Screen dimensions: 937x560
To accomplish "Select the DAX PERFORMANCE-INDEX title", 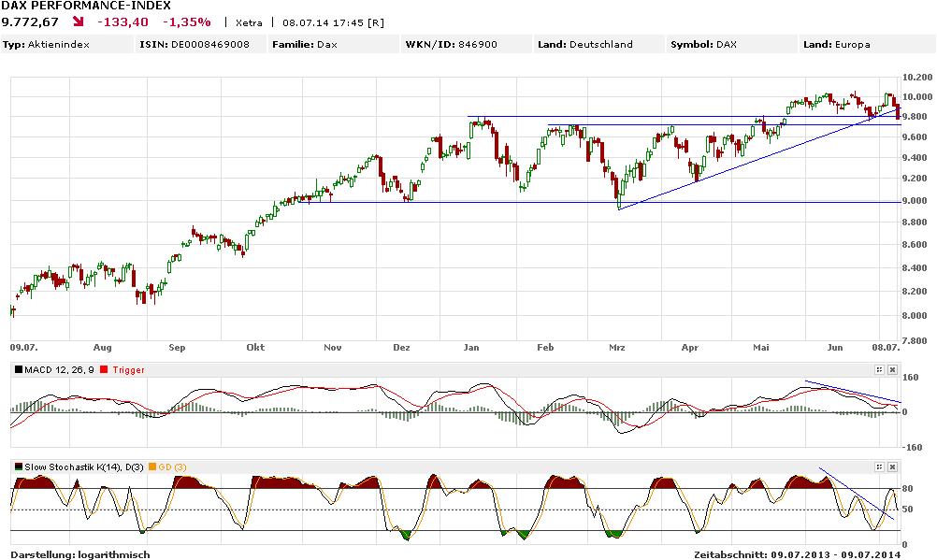I will (x=86, y=6).
